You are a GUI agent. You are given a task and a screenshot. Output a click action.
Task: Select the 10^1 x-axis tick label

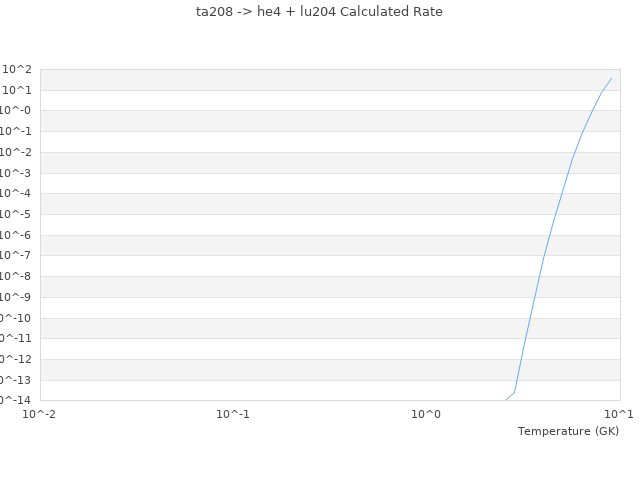(x=619, y=414)
